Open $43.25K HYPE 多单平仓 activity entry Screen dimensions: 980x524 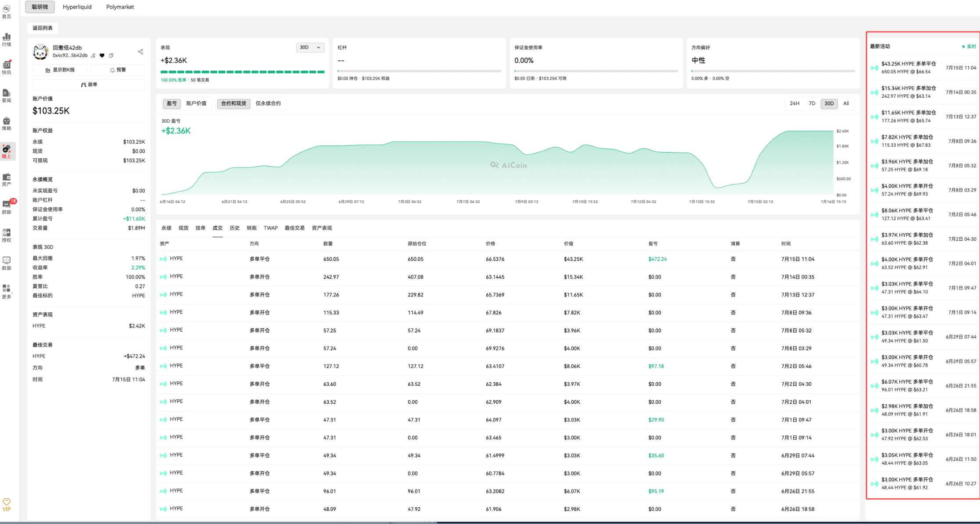[x=923, y=68]
